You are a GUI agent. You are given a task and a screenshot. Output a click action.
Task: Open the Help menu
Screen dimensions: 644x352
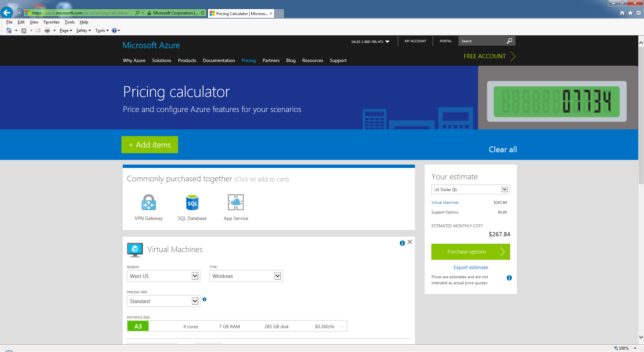pos(84,22)
